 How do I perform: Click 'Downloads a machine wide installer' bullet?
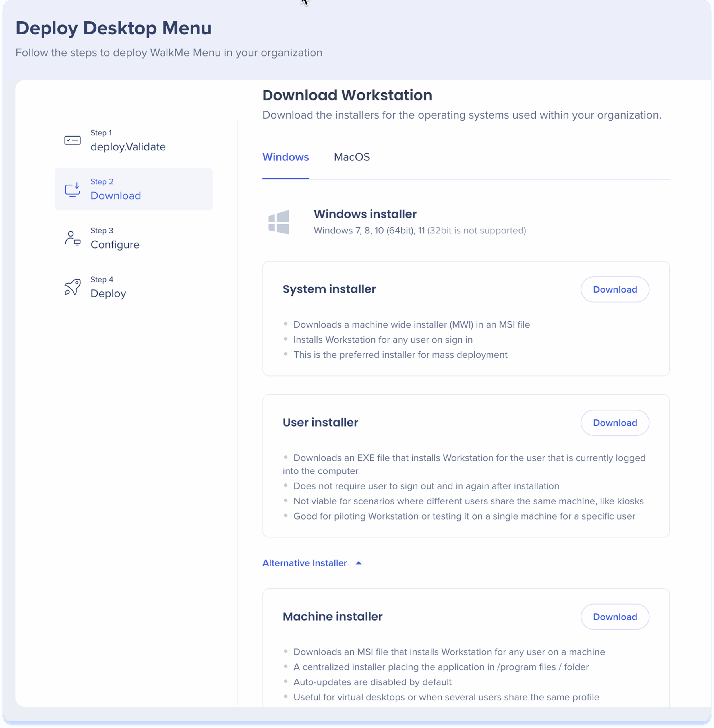(x=411, y=324)
